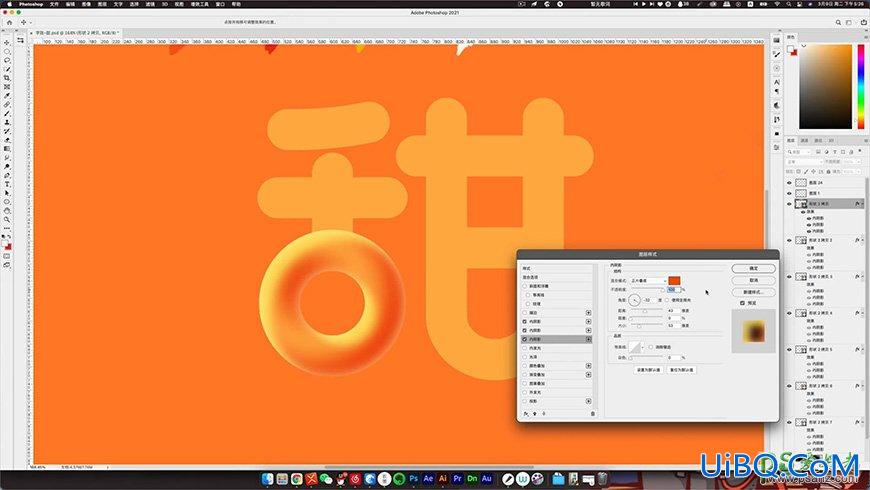870x490 pixels.
Task: Toggle the Preview checkbox in dialog
Action: (742, 304)
